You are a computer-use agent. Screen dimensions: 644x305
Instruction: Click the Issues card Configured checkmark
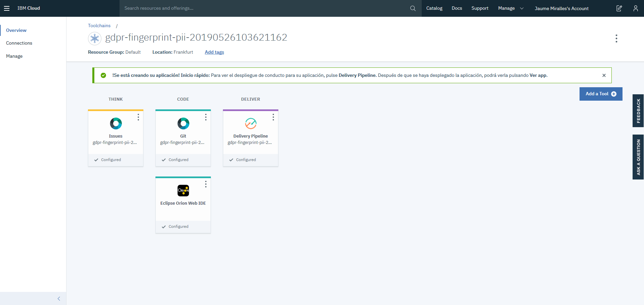96,160
